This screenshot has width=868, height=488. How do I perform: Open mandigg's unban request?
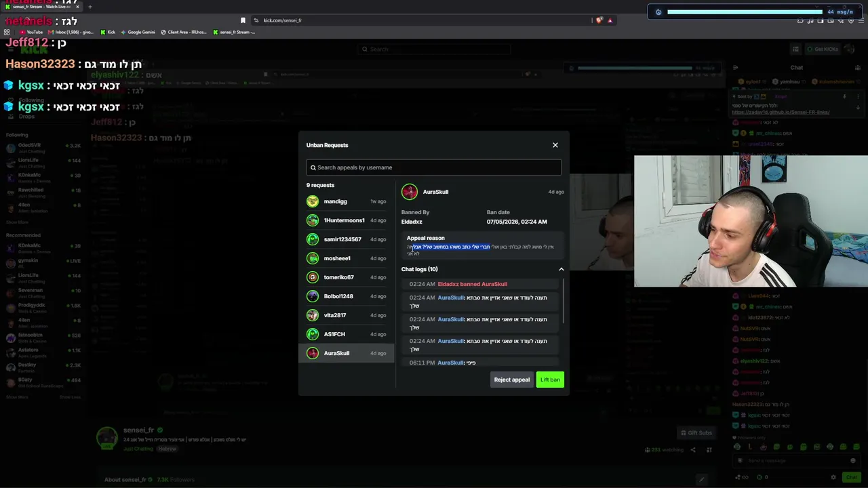pyautogui.click(x=347, y=201)
